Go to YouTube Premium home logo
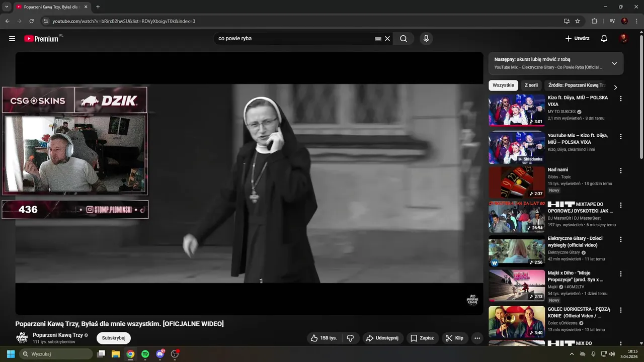 [x=42, y=39]
